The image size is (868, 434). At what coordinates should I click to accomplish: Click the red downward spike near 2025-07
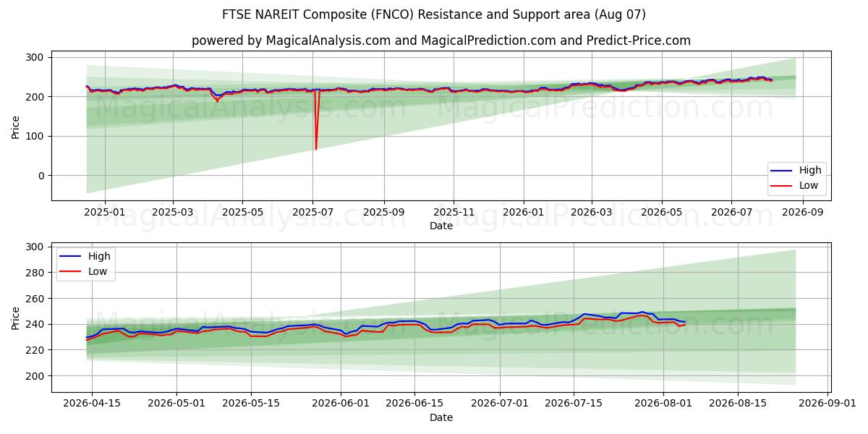click(x=316, y=119)
